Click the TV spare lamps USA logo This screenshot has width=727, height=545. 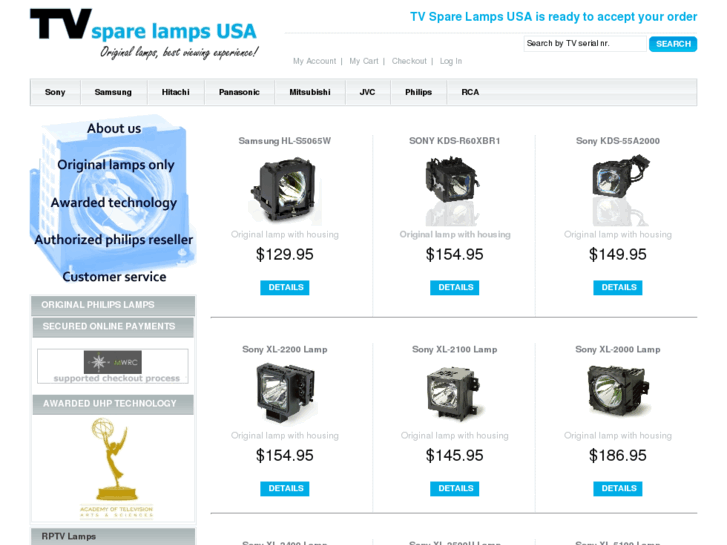click(x=144, y=33)
